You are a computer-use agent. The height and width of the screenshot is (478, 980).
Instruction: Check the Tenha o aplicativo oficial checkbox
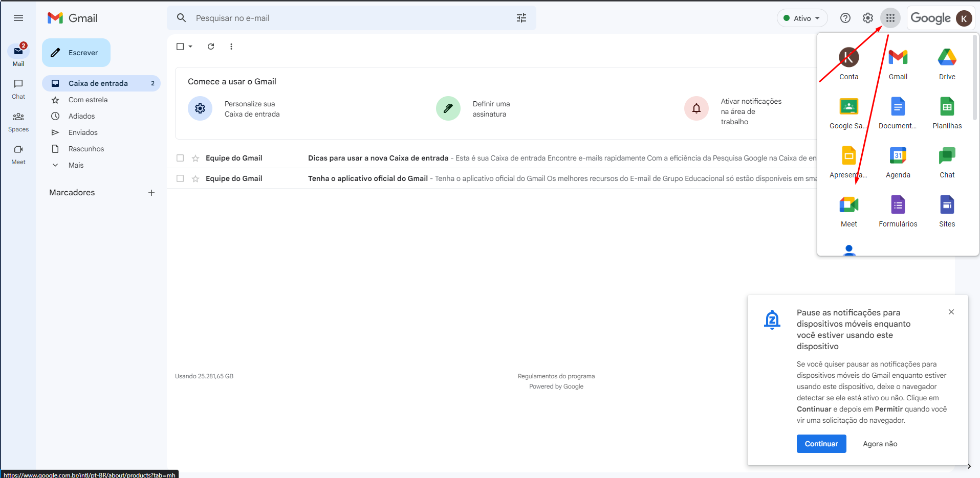click(180, 178)
